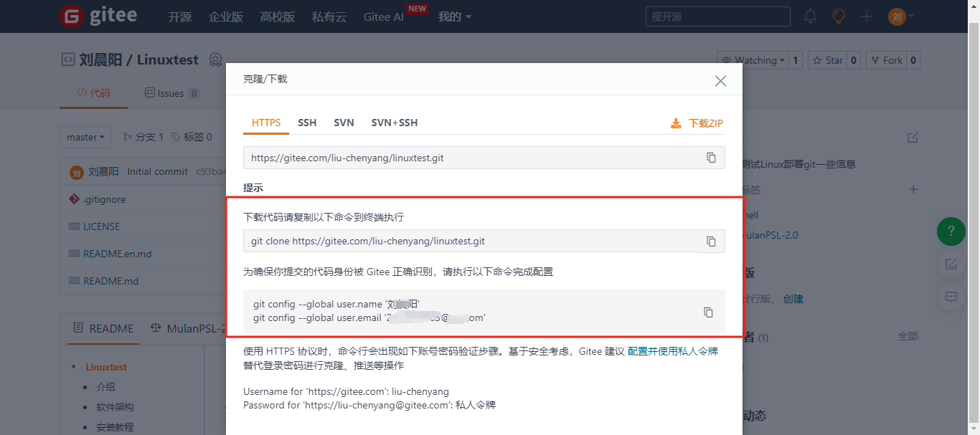This screenshot has height=435, width=980.
Task: Open the Watching dropdown
Action: coord(753,61)
